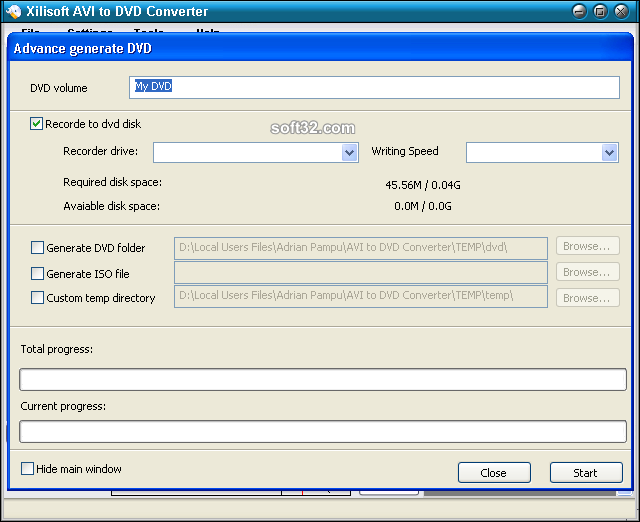This screenshot has width=640, height=522.
Task: Click the required space value 45.56M / 0.04G
Action: coord(423,185)
